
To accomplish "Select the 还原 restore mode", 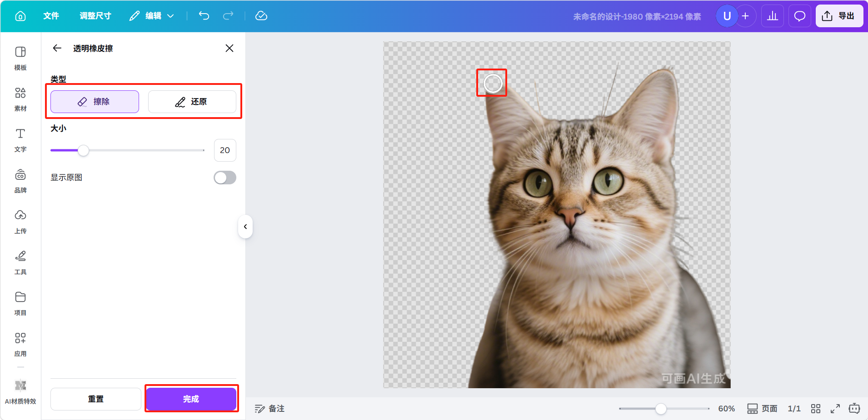I will [x=192, y=102].
